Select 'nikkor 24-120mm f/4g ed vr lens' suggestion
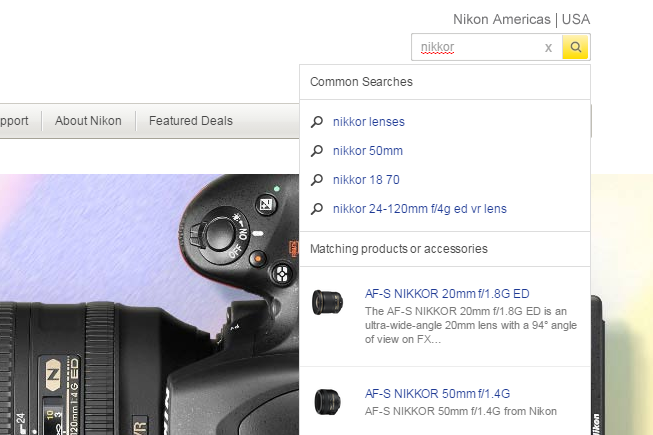Screen dimensions: 653x435 tap(419, 209)
